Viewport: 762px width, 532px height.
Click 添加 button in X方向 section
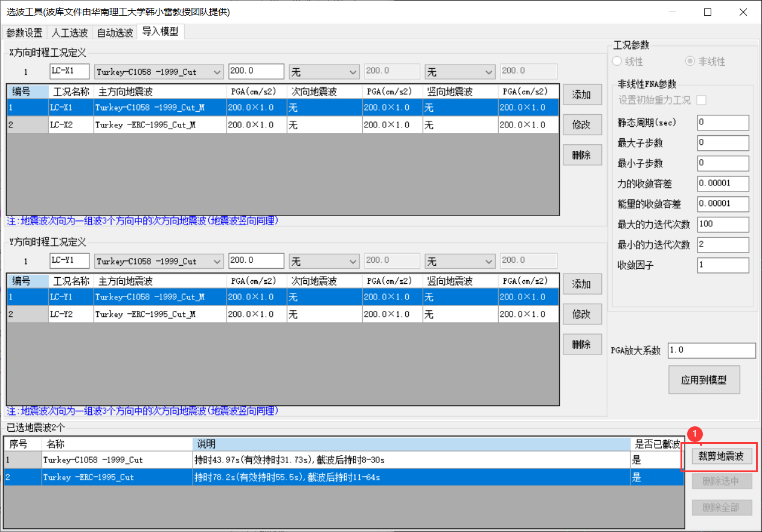[x=581, y=95]
